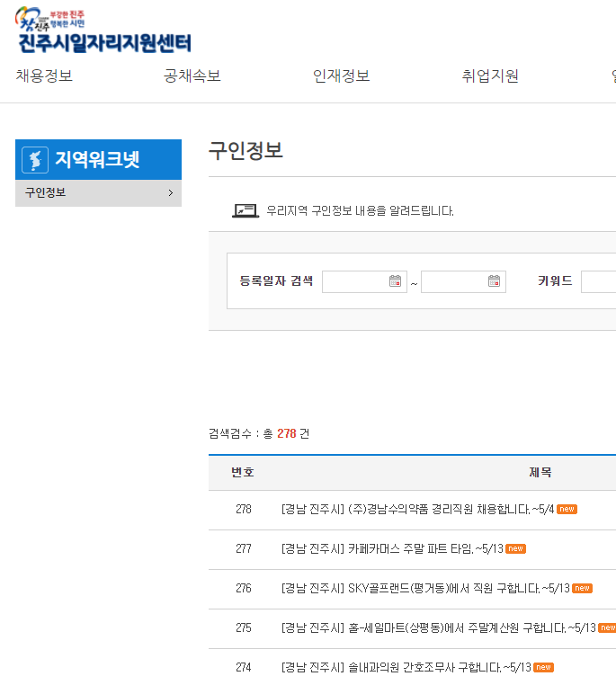Click the new badge on post 276
The image size is (616, 685).
coord(582,589)
